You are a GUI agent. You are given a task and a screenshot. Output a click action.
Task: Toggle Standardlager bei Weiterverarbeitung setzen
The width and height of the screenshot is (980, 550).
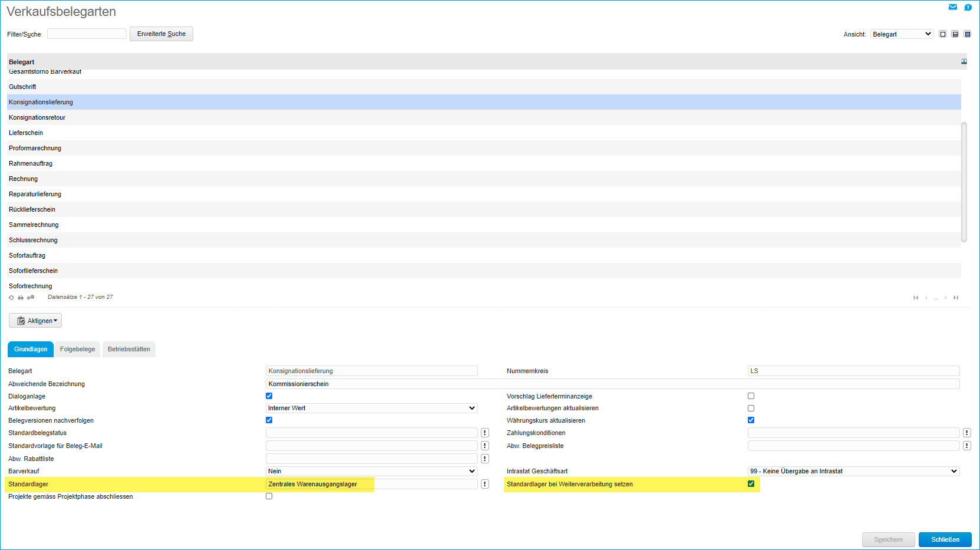coord(751,484)
